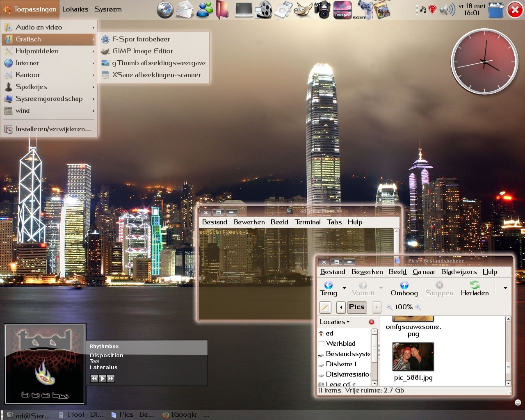
Task: Open the Systeem panel menu
Action: point(108,9)
